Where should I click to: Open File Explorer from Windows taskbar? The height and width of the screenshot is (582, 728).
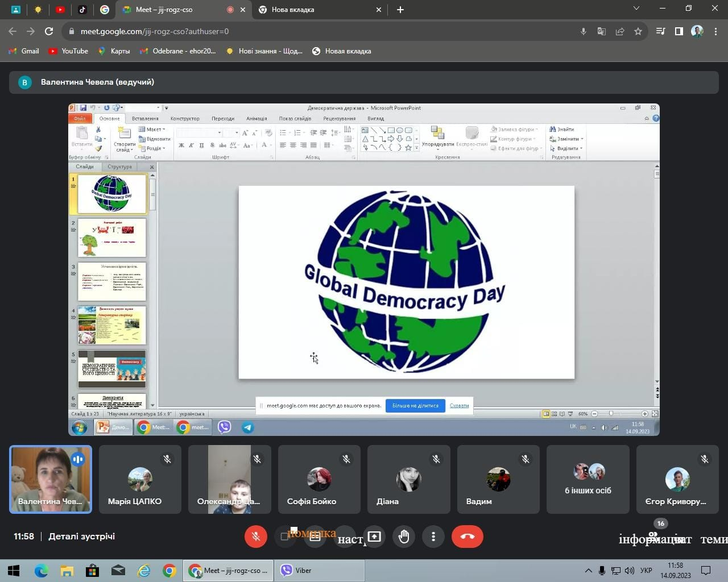pyautogui.click(x=67, y=570)
